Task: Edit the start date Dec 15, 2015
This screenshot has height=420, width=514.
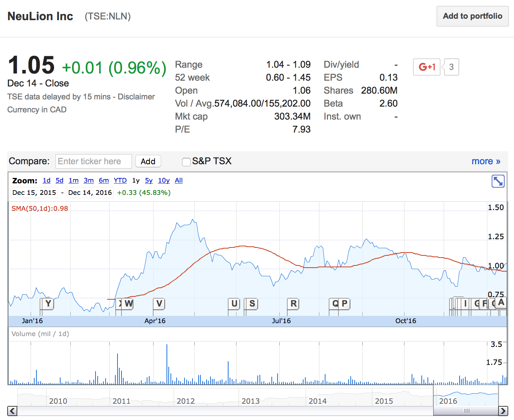Action: click(34, 193)
